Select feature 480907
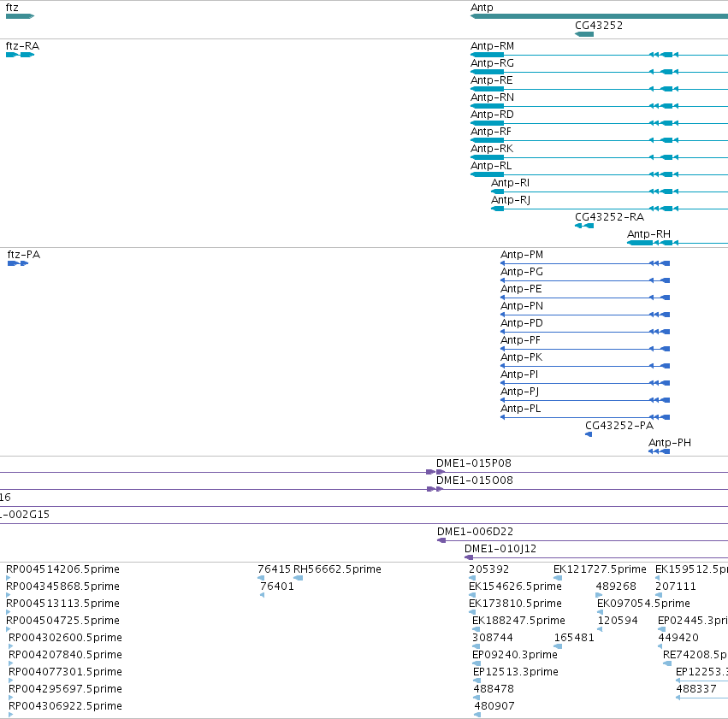The image size is (728, 719). point(494,706)
